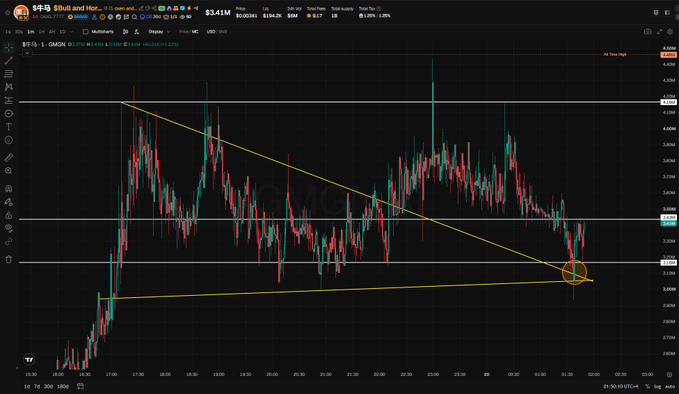679x394 pixels.
Task: Hide all drawings with eye icon
Action: (x=9, y=228)
